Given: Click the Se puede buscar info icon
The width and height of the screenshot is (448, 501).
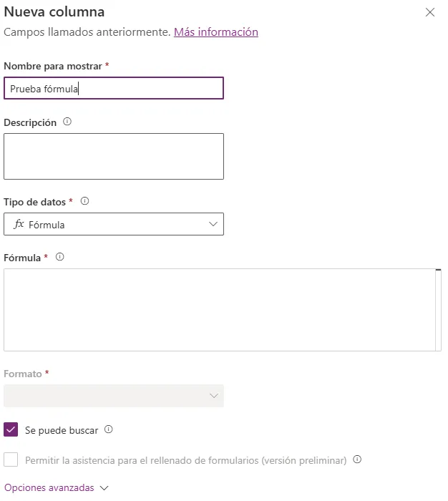Looking at the screenshot, I should click(109, 429).
